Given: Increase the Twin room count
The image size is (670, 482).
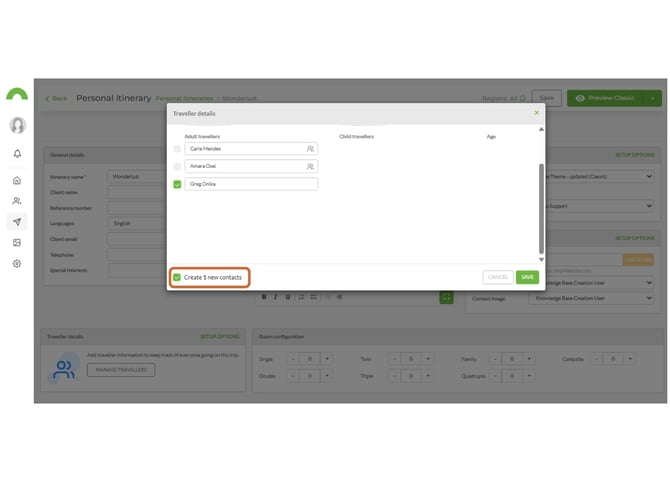Looking at the screenshot, I should [428, 359].
